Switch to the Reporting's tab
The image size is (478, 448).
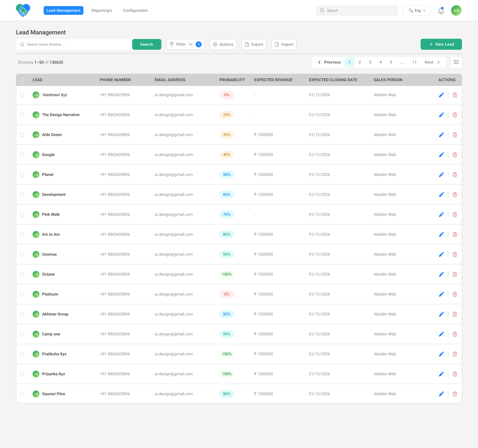click(x=101, y=11)
